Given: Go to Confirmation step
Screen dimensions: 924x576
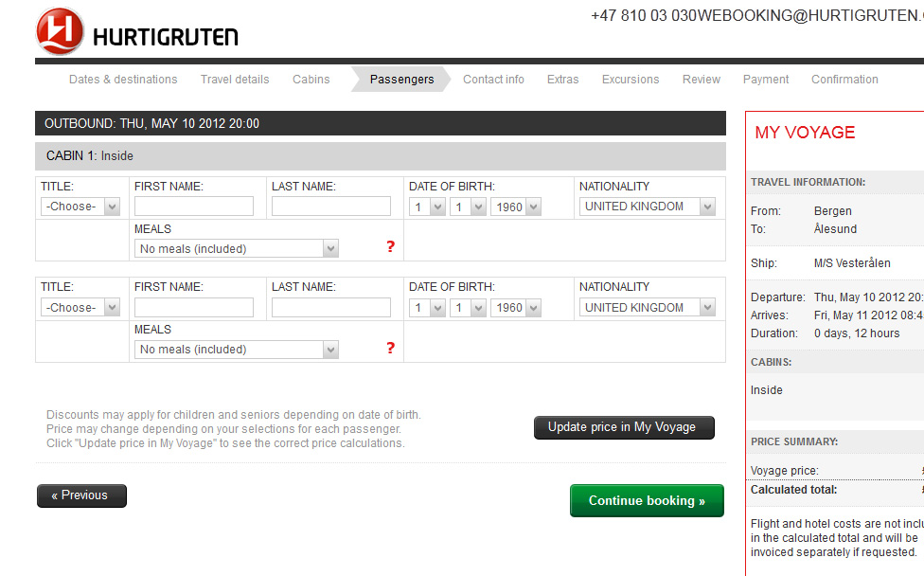Looking at the screenshot, I should point(844,79).
